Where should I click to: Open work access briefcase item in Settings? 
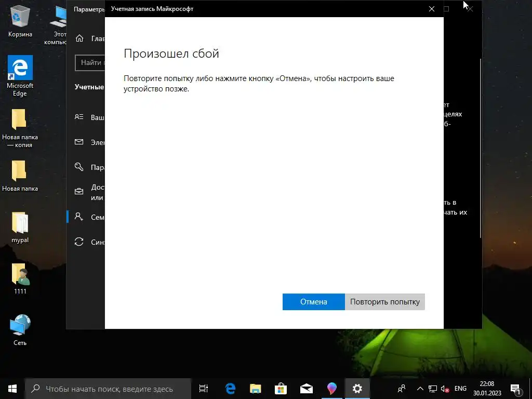pyautogui.click(x=87, y=192)
